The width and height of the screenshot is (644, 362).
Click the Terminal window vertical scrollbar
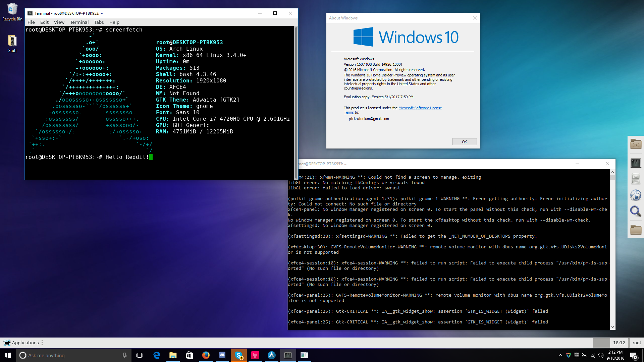(x=296, y=103)
